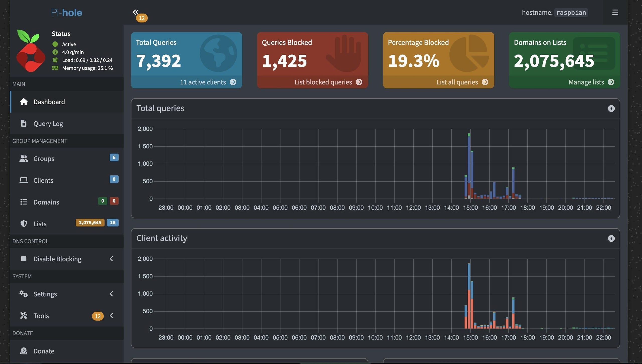This screenshot has height=364, width=642.
Task: Click the 4.0 q/min status text
Action: click(73, 52)
